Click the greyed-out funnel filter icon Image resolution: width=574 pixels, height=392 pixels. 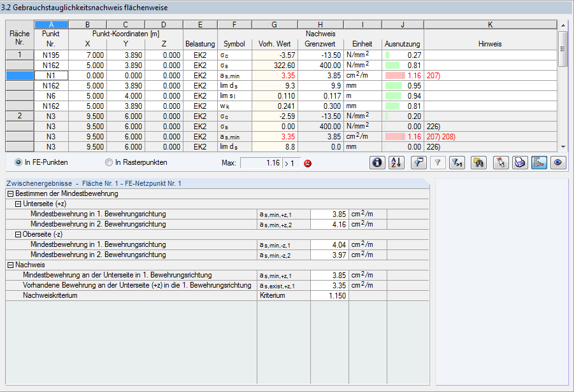click(x=438, y=162)
